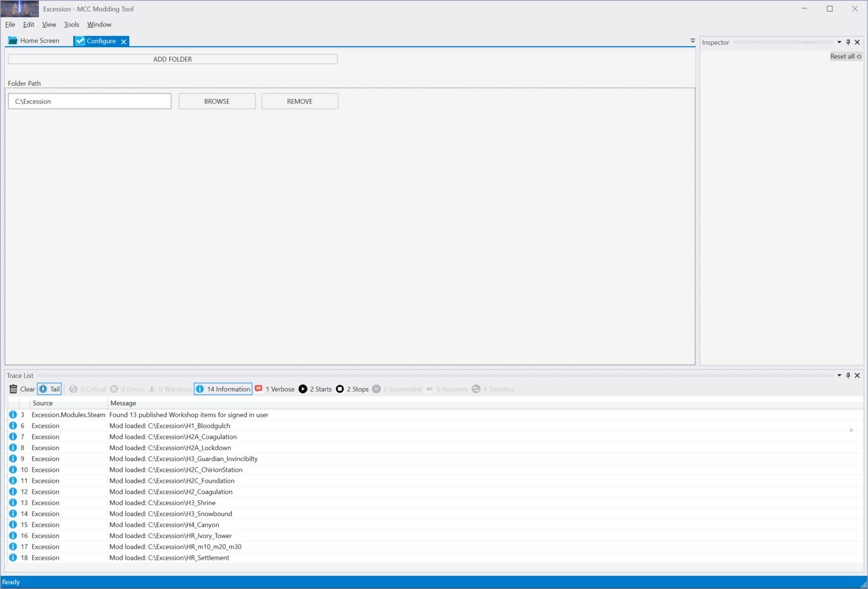Screen dimensions: 868x589
Task: Open the Tools menu
Action: tap(71, 24)
